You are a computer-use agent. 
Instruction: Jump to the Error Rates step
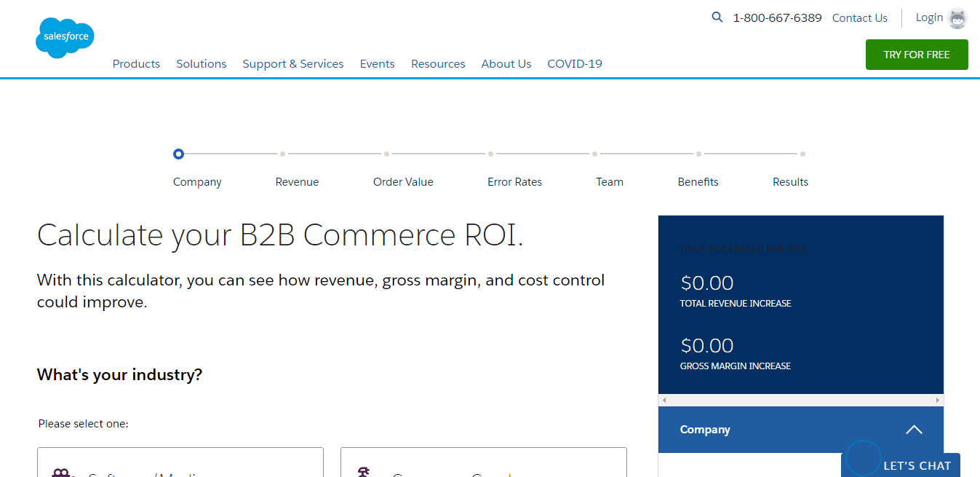click(514, 182)
